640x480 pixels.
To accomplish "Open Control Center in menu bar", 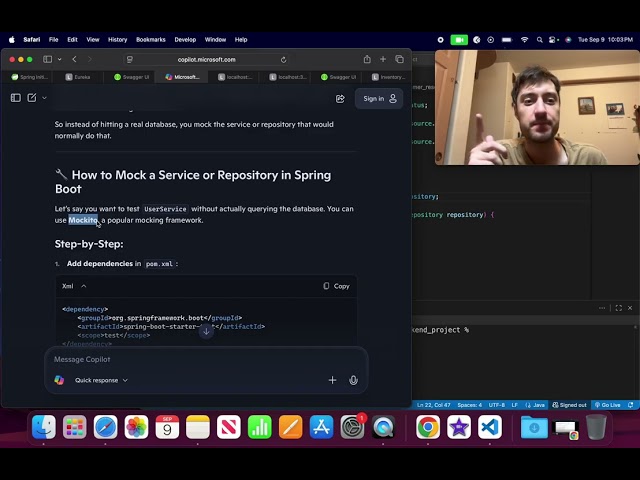I will coord(553,40).
